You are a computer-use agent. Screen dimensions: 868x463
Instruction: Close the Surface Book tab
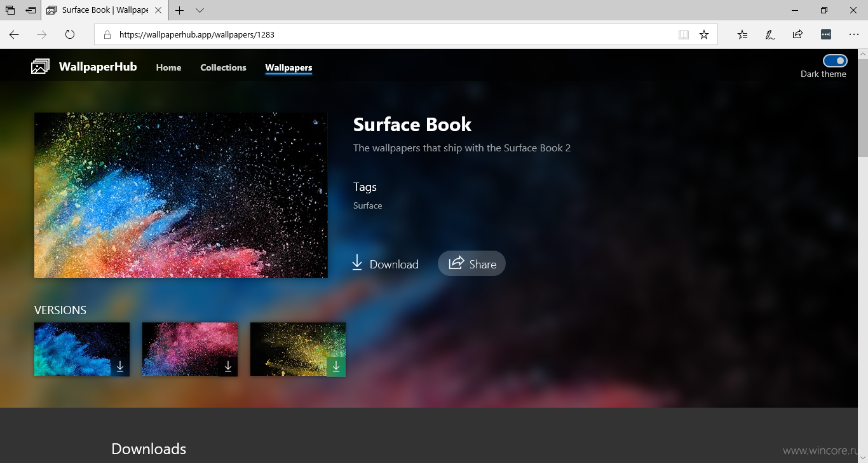pyautogui.click(x=159, y=10)
